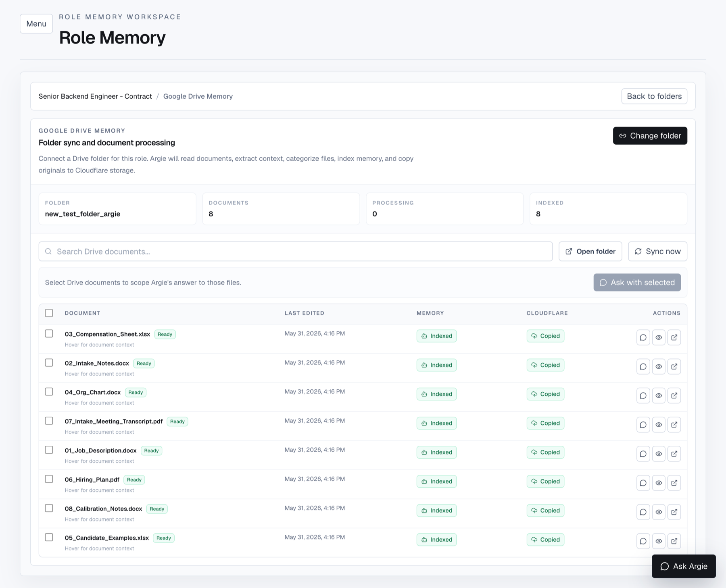Viewport: 726px width, 588px height.
Task: Click chat icon for 08_Calibration_Notes.docx
Action: (643, 512)
